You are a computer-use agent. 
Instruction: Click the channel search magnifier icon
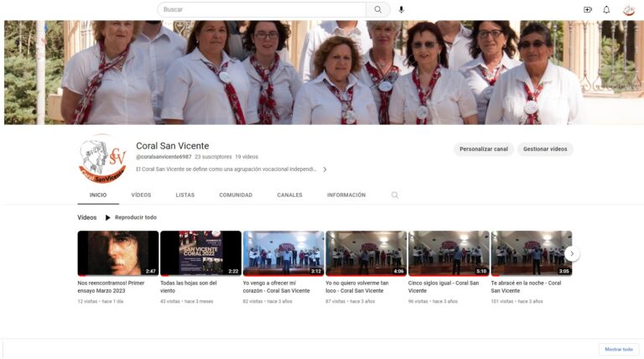pos(395,195)
